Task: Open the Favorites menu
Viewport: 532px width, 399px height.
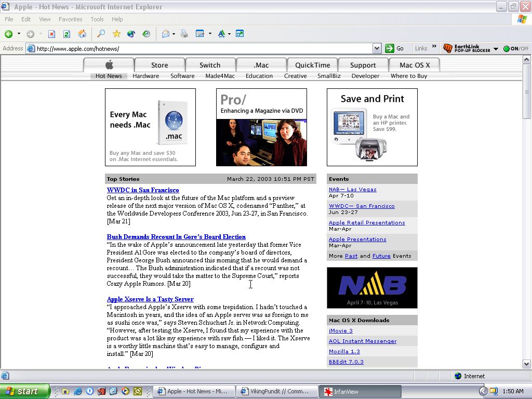Action: (x=70, y=19)
